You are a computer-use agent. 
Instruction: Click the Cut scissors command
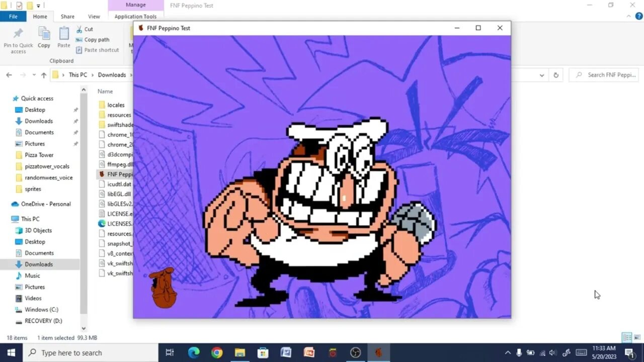pos(85,29)
